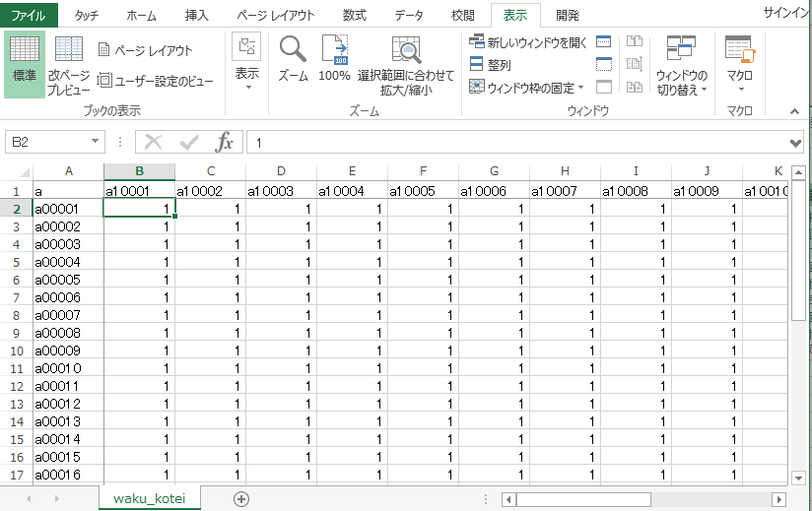
Task: Click vertical scrollbar up arrow
Action: 798,172
